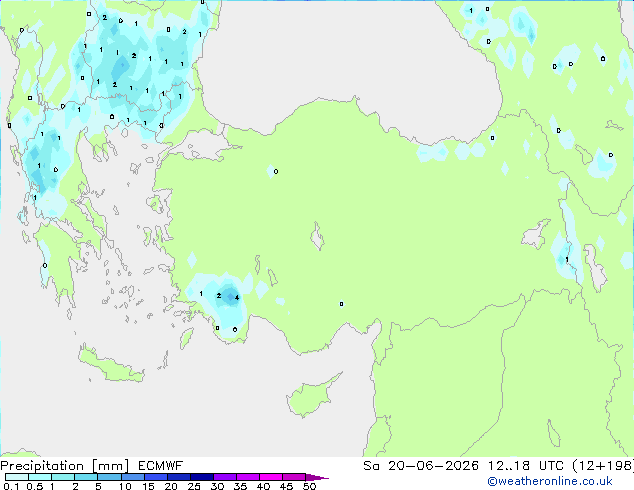Click the legend label '0.1'
Image resolution: width=634 pixels, height=490 pixels.
11,486
